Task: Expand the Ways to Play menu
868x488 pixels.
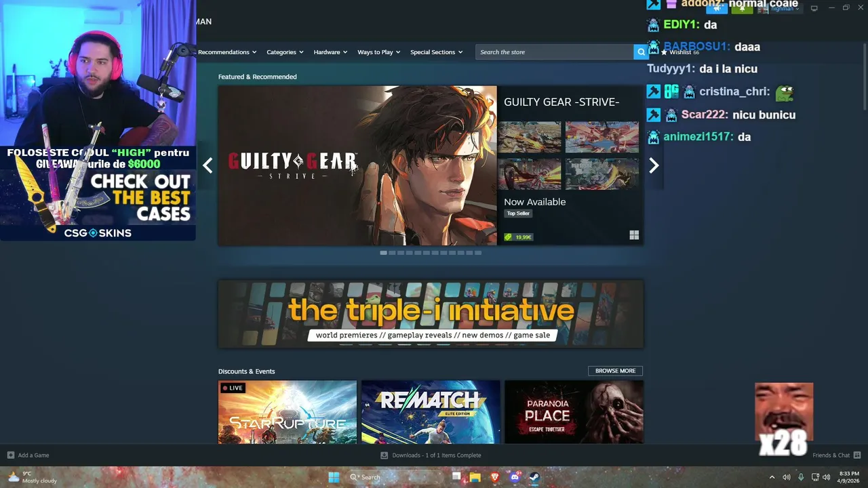Action: point(378,52)
